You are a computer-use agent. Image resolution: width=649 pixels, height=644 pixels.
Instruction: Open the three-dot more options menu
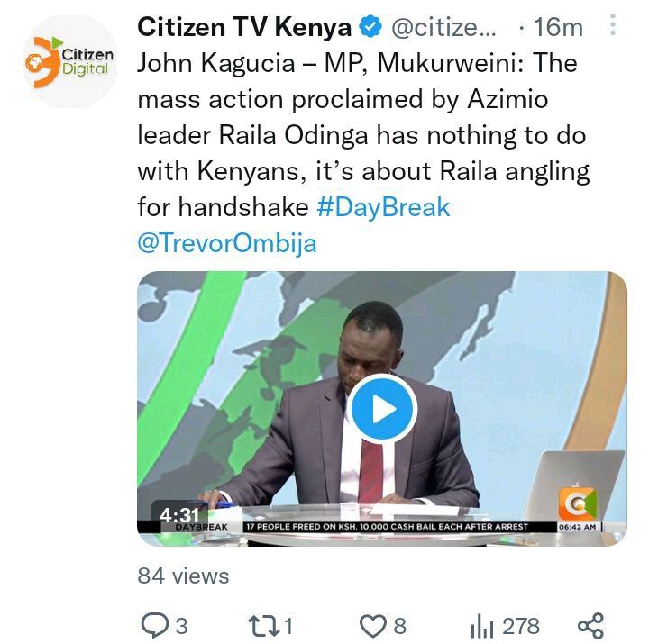click(x=613, y=24)
